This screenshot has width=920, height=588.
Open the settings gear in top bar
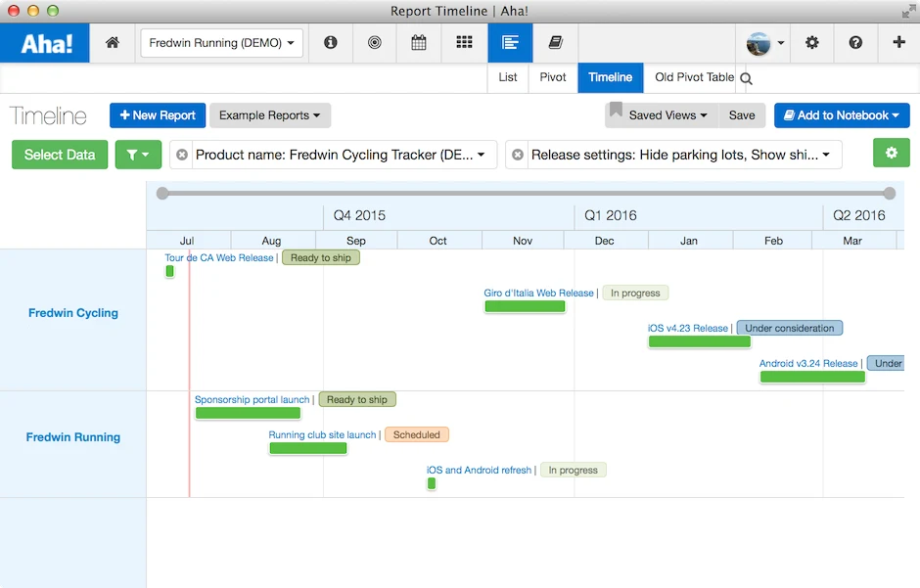point(811,42)
